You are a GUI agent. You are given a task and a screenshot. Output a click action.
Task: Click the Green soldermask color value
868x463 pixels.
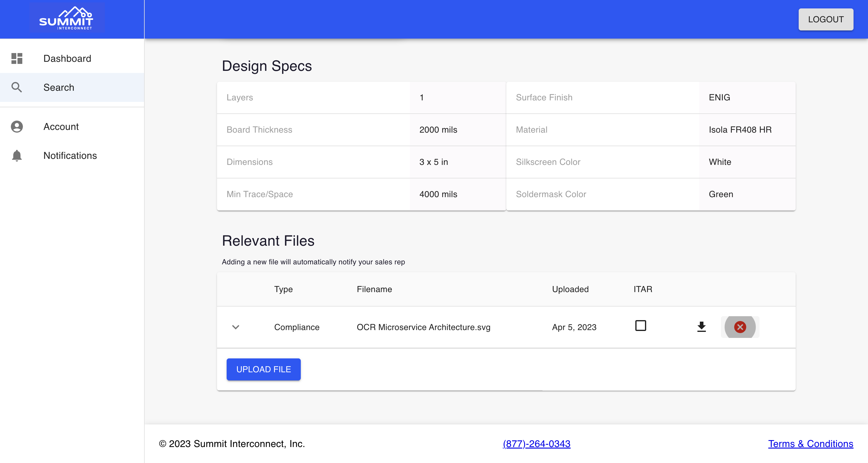(x=721, y=194)
